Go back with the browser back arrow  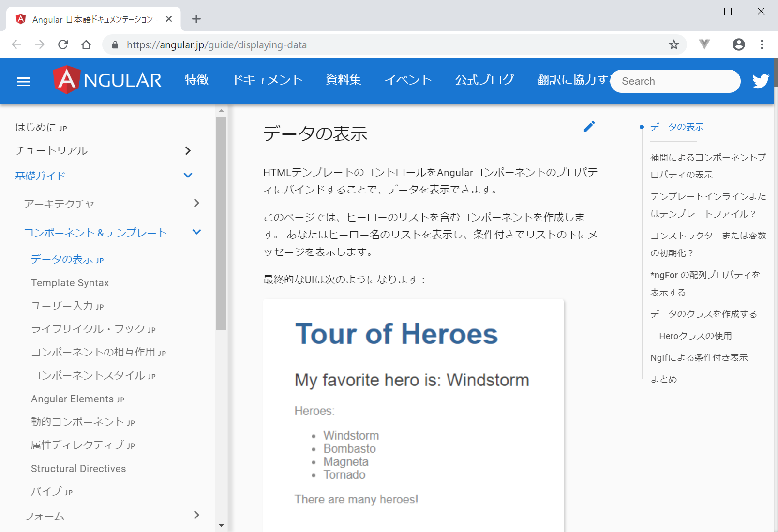point(16,44)
